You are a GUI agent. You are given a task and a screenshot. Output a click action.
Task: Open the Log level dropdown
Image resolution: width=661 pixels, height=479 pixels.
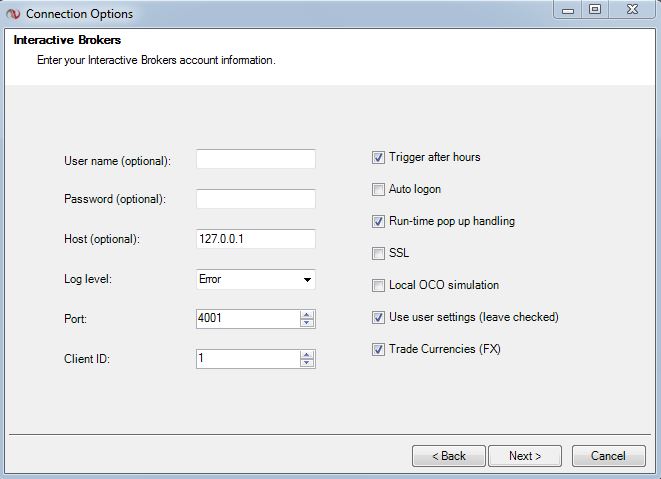click(x=307, y=280)
